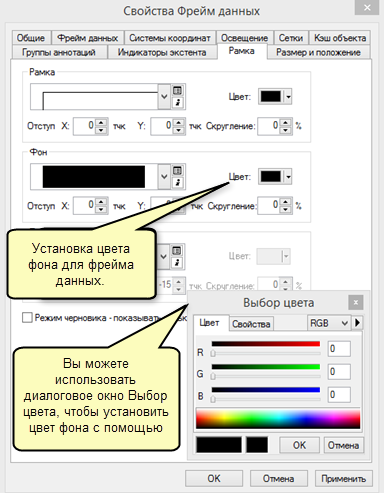Switch to the Сетки tab
Viewport: 384px width, 493px height.
pos(291,38)
